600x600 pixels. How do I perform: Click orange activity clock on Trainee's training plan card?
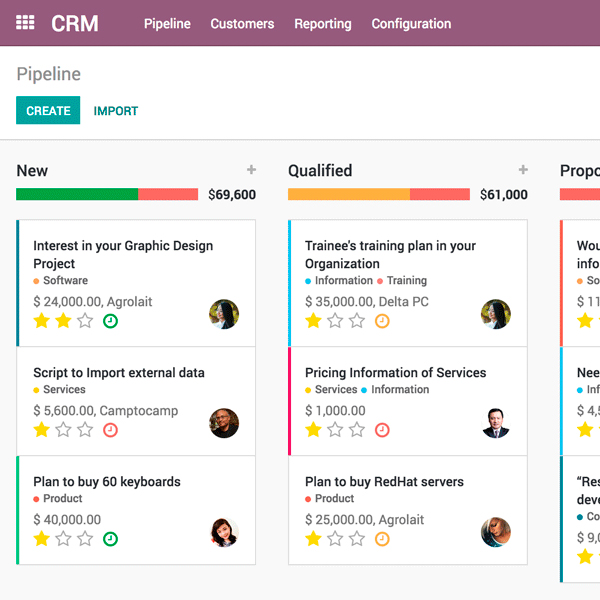click(382, 321)
